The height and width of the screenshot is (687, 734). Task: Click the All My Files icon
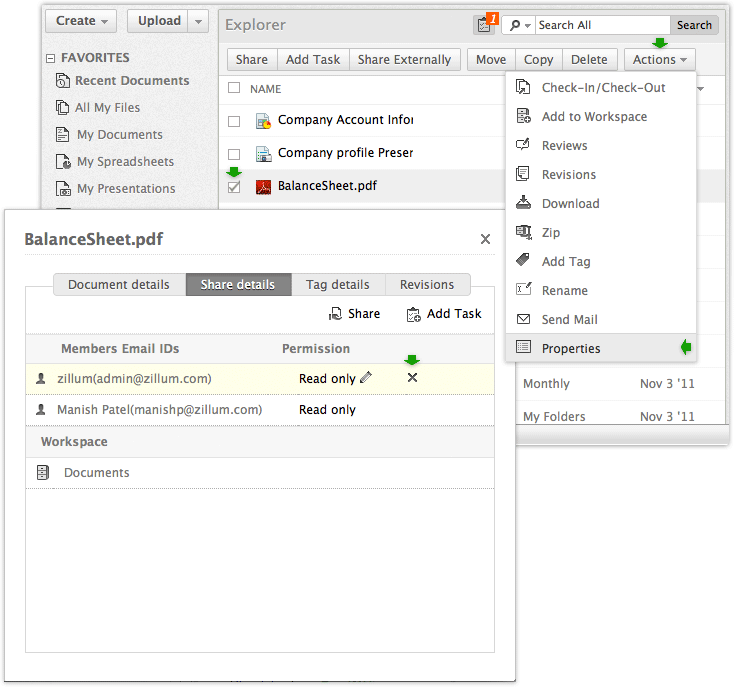coord(62,107)
